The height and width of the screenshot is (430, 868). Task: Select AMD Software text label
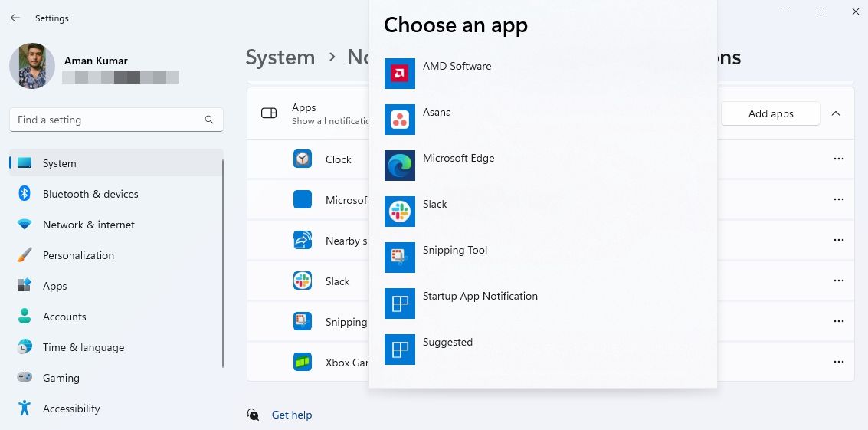pyautogui.click(x=457, y=66)
